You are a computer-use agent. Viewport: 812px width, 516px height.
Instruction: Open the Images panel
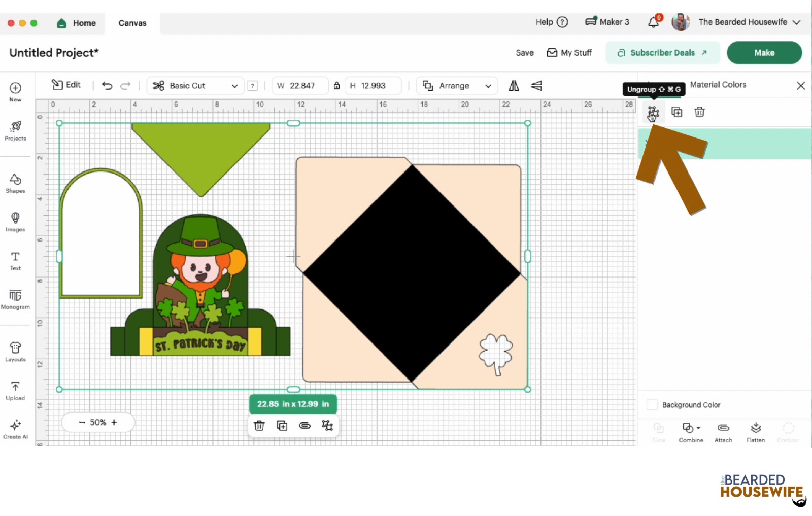[15, 222]
